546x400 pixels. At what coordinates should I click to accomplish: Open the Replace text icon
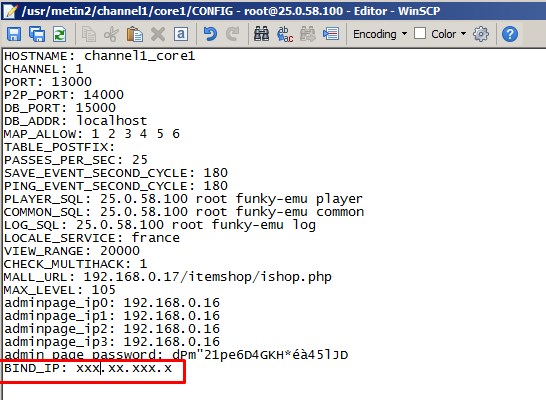point(285,34)
